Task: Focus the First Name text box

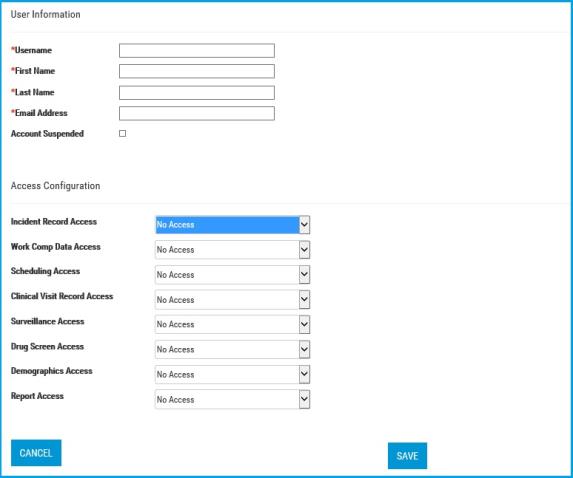Action: (x=197, y=71)
